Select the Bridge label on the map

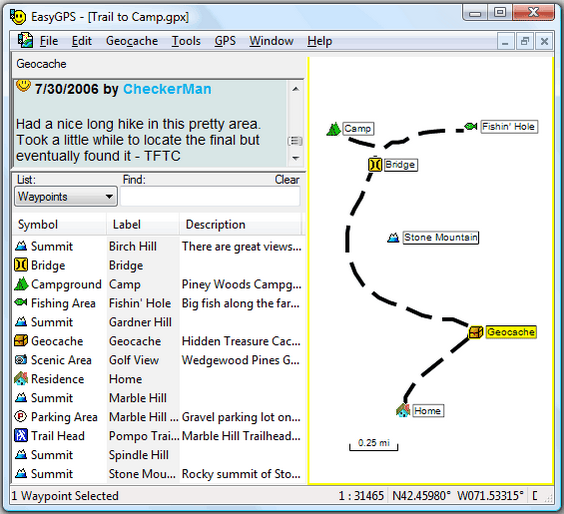(400, 165)
